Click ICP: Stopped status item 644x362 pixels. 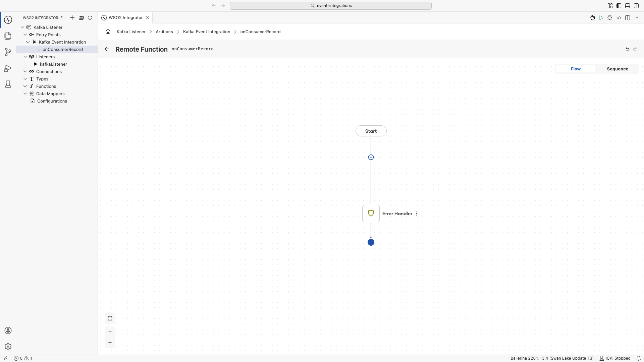click(x=615, y=358)
